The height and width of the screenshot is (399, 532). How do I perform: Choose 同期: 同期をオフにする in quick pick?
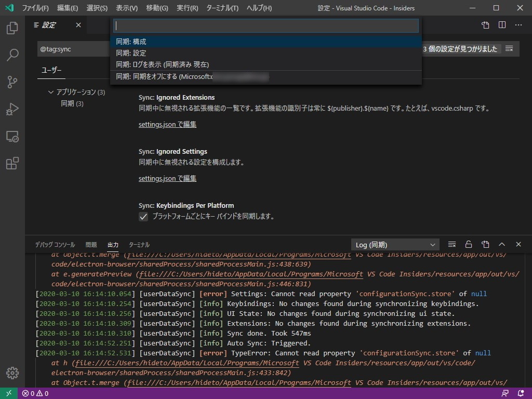tap(266, 77)
